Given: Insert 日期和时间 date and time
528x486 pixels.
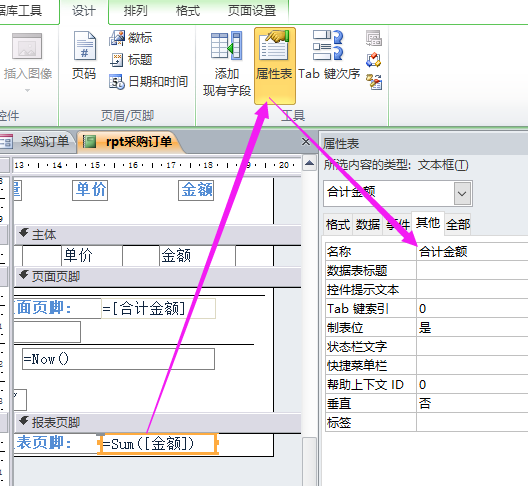Looking at the screenshot, I should point(148,82).
